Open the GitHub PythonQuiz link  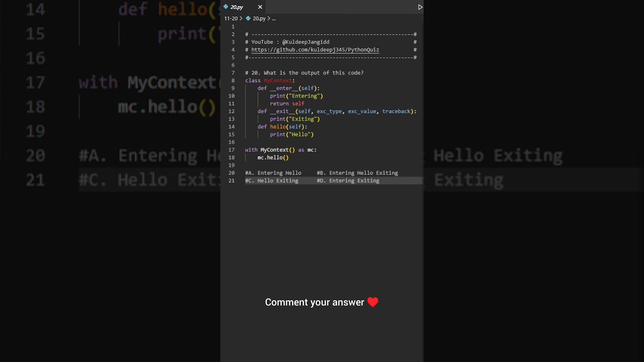coord(315,50)
